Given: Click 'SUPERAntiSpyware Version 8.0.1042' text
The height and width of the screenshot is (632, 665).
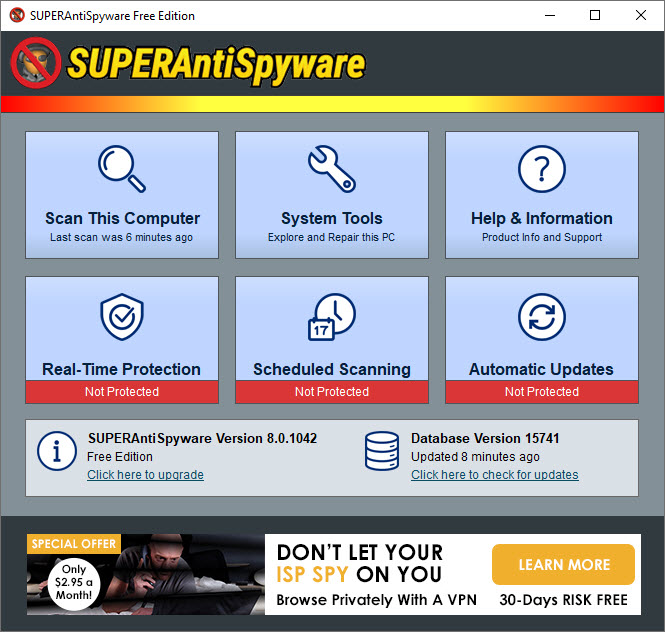Looking at the screenshot, I should tap(202, 438).
